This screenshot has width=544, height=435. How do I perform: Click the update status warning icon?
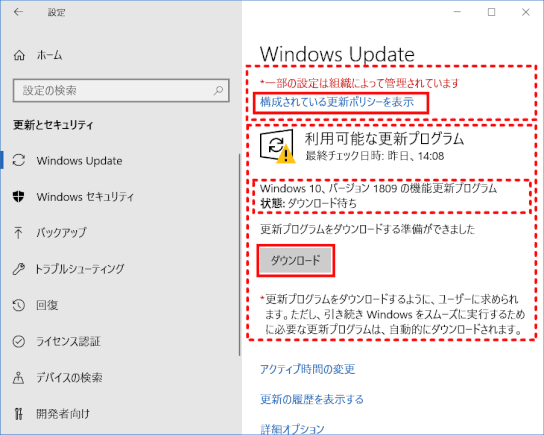pyautogui.click(x=278, y=146)
